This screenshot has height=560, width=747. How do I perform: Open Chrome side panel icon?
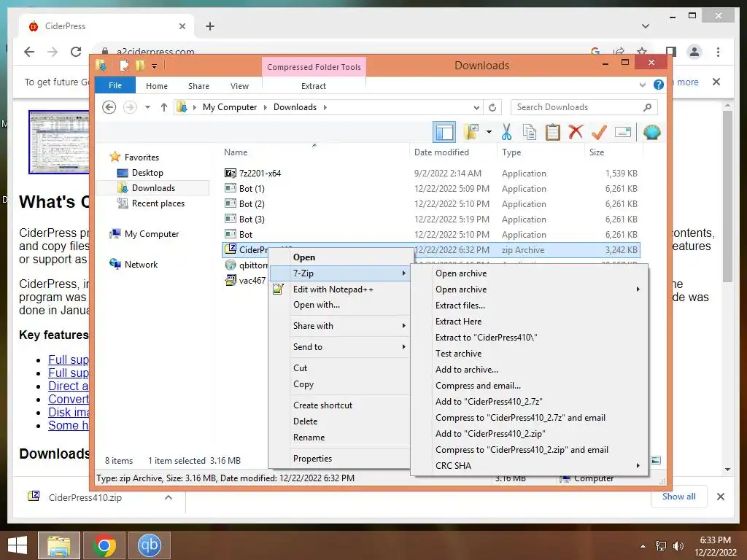point(671,52)
